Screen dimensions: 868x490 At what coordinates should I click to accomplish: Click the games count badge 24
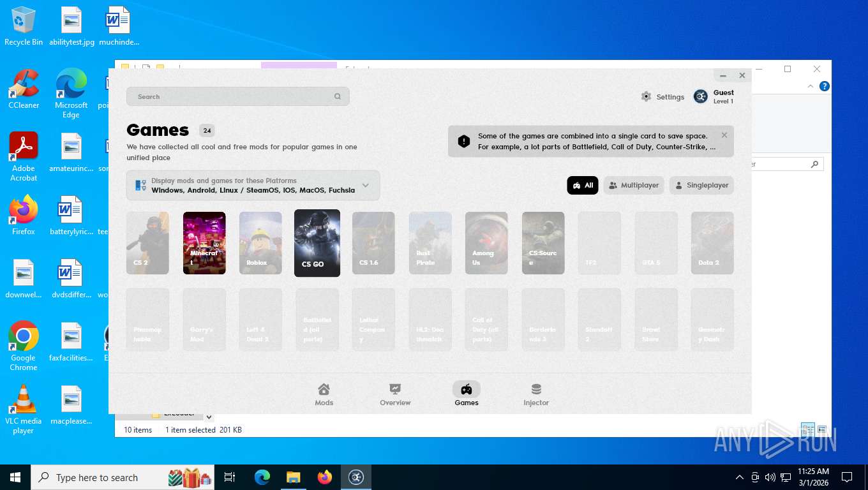pyautogui.click(x=207, y=131)
